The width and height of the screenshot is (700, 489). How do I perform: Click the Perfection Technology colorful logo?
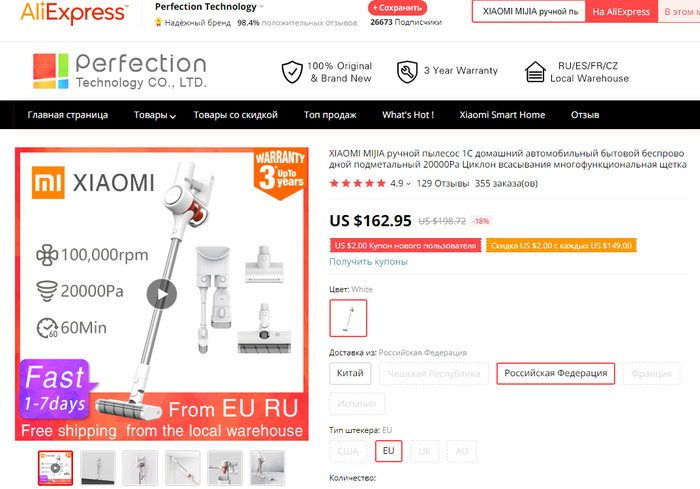coord(50,71)
